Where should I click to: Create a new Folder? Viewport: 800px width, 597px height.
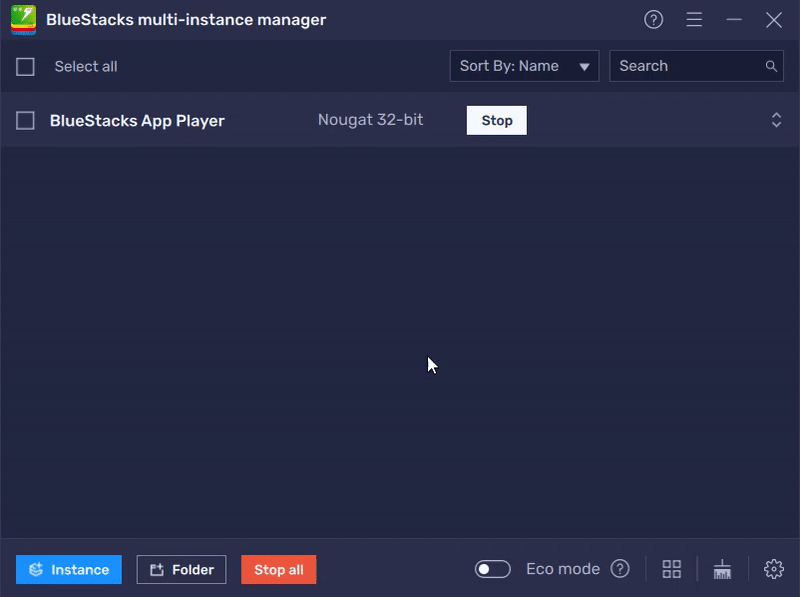coord(181,569)
